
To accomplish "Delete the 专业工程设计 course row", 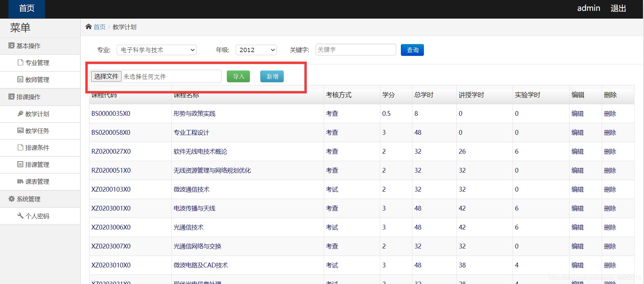I will tap(610, 133).
